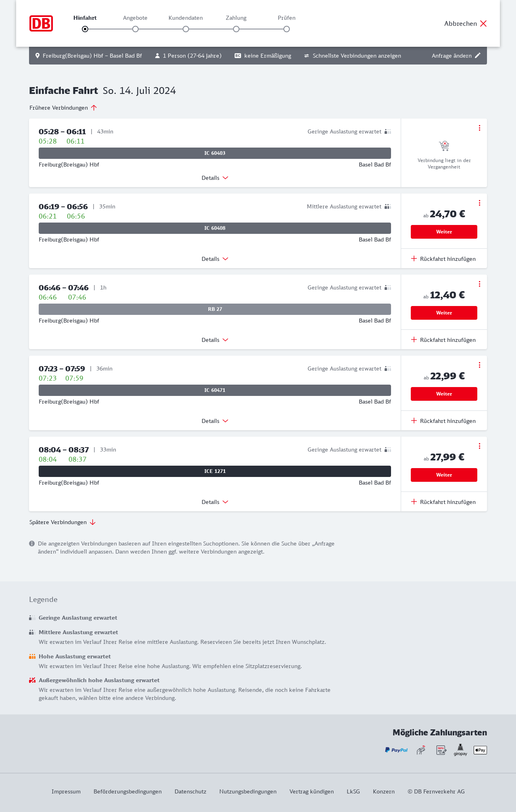The height and width of the screenshot is (812, 516).
Task: Expand Details for IC 60403 connection
Action: point(215,178)
